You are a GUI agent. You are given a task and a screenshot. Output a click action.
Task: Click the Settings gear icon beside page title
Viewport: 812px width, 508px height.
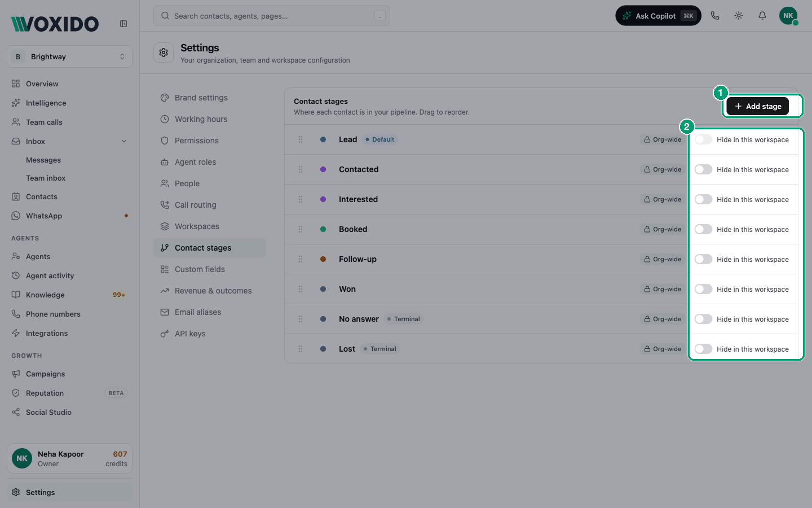pyautogui.click(x=164, y=52)
